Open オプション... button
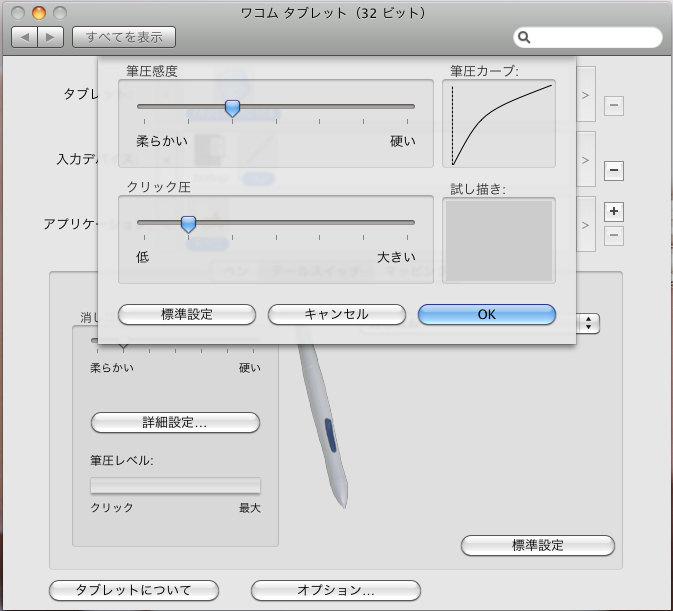The image size is (673, 611). click(336, 590)
